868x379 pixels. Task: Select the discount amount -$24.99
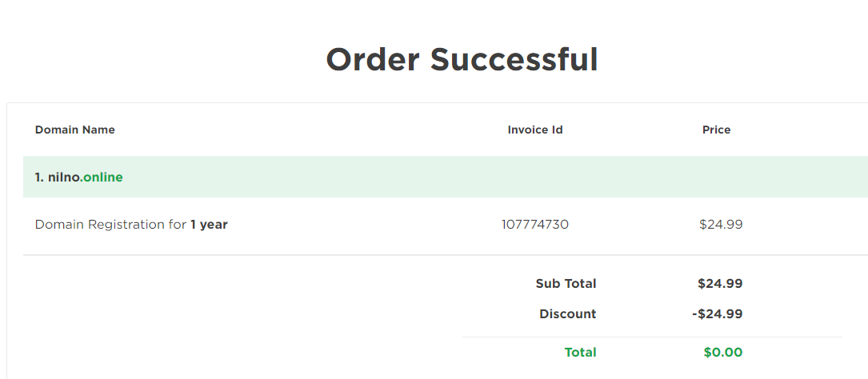[718, 314]
